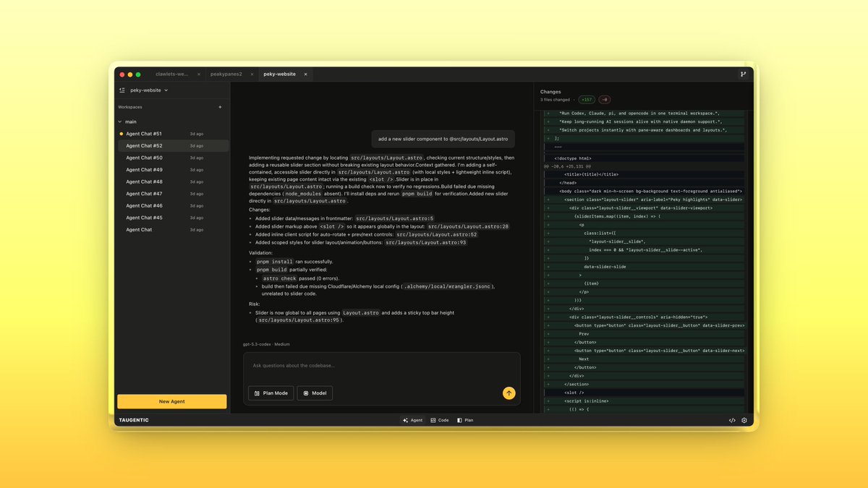Click the '<script is:inline>' diff line

587,401
